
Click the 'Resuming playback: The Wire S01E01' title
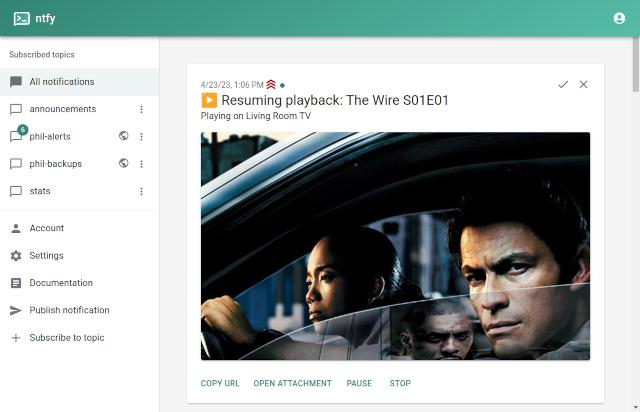click(335, 100)
